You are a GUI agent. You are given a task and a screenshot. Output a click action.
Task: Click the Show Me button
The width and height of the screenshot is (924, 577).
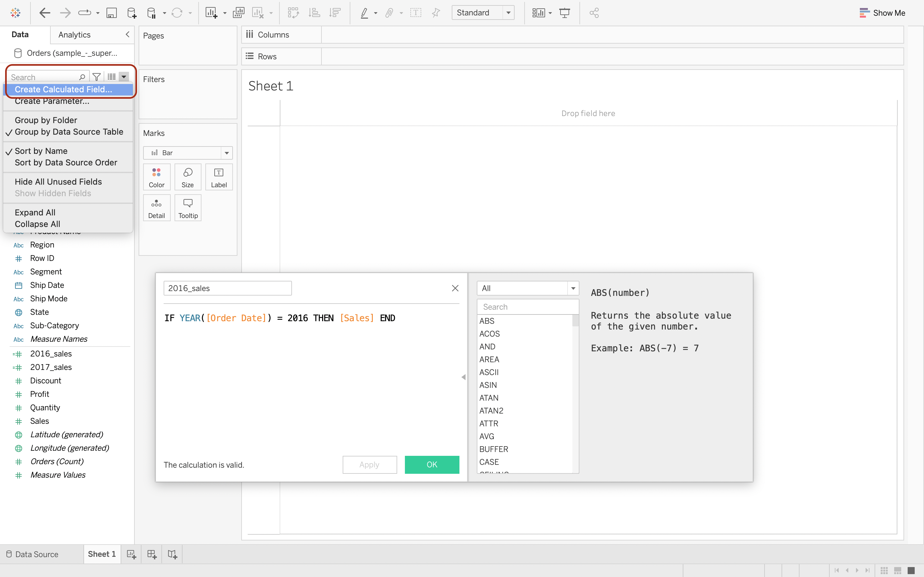point(882,13)
